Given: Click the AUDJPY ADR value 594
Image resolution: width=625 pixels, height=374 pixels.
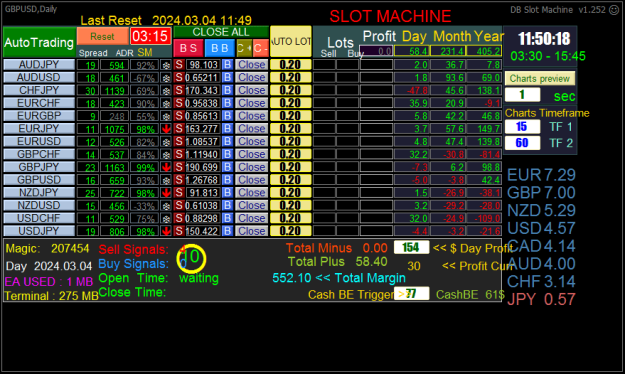Looking at the screenshot, I should (114, 65).
